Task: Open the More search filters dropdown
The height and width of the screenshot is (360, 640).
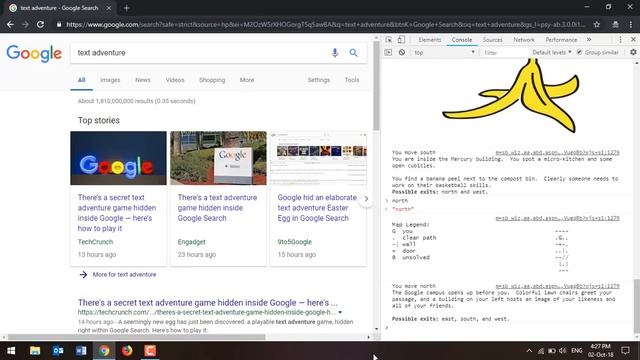Action: [x=247, y=80]
